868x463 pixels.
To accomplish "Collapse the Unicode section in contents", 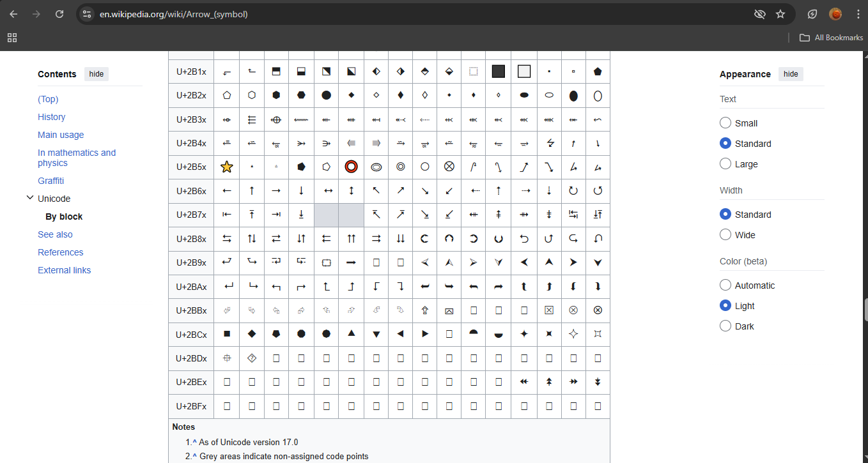I will pyautogui.click(x=29, y=198).
